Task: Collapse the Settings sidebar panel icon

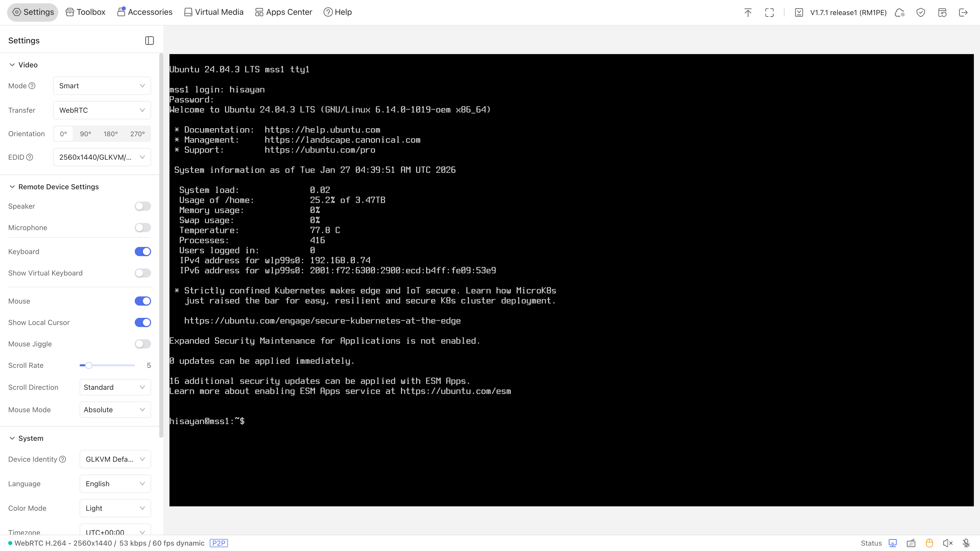Action: pyautogui.click(x=149, y=41)
